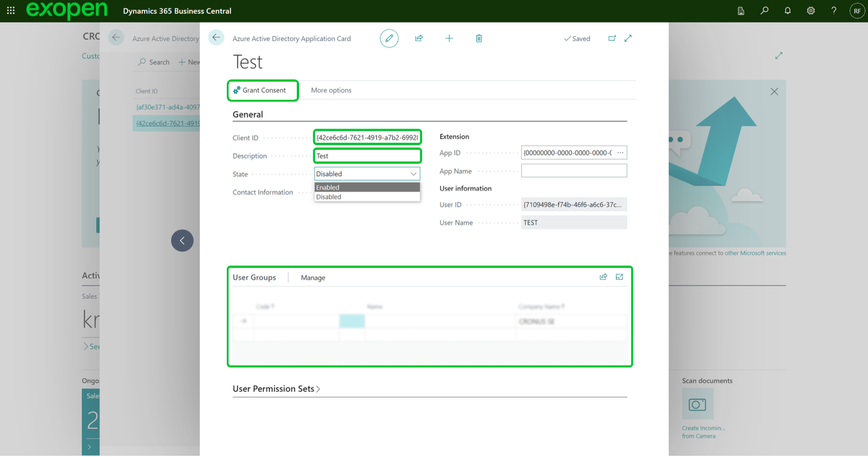This screenshot has height=457, width=868.
Task: Select Enabled in State dropdown list
Action: tap(367, 187)
